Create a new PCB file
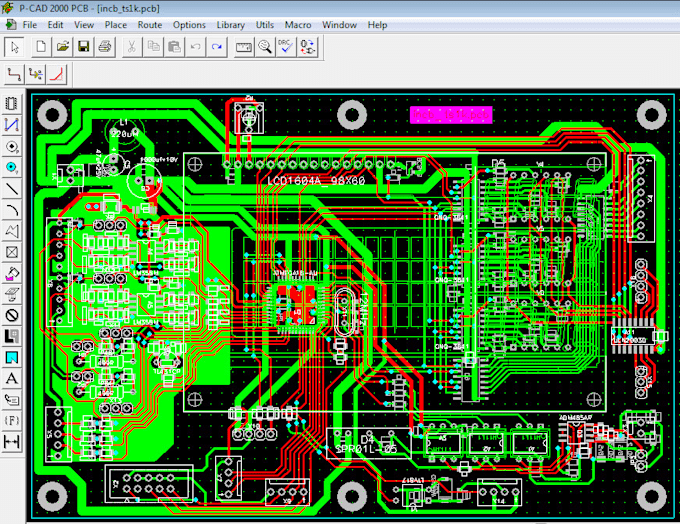Viewport: 680px width, 524px height. [41, 47]
